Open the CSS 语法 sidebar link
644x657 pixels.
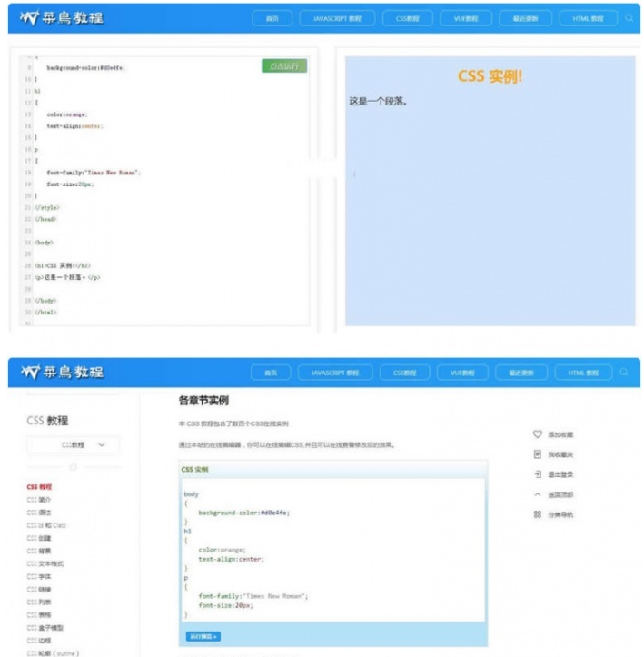(39, 513)
